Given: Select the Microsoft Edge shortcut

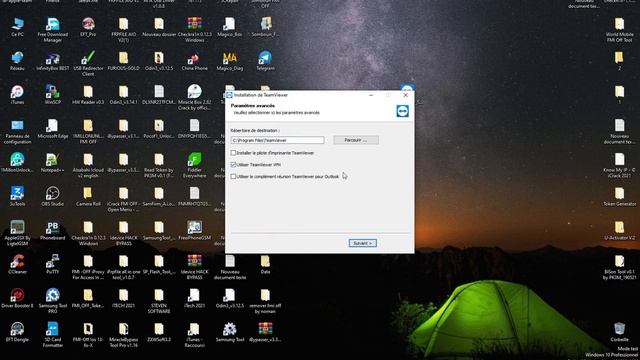Looking at the screenshot, I should [x=53, y=129].
